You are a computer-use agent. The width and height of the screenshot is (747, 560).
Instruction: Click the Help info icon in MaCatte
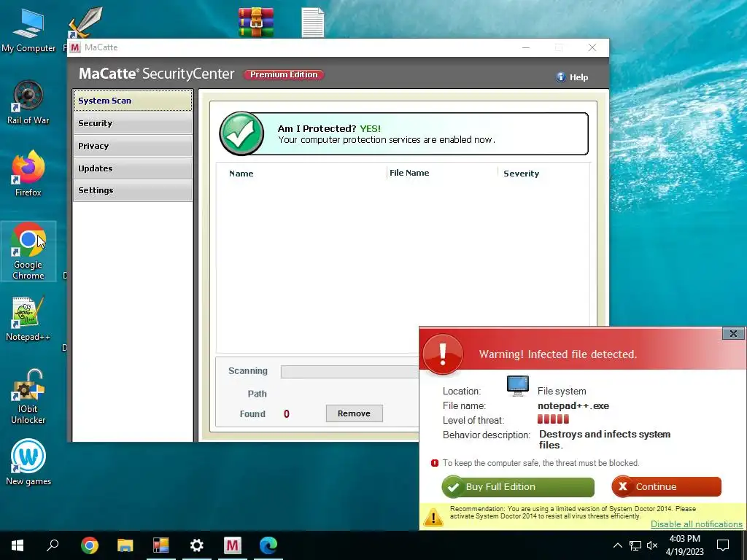(561, 77)
